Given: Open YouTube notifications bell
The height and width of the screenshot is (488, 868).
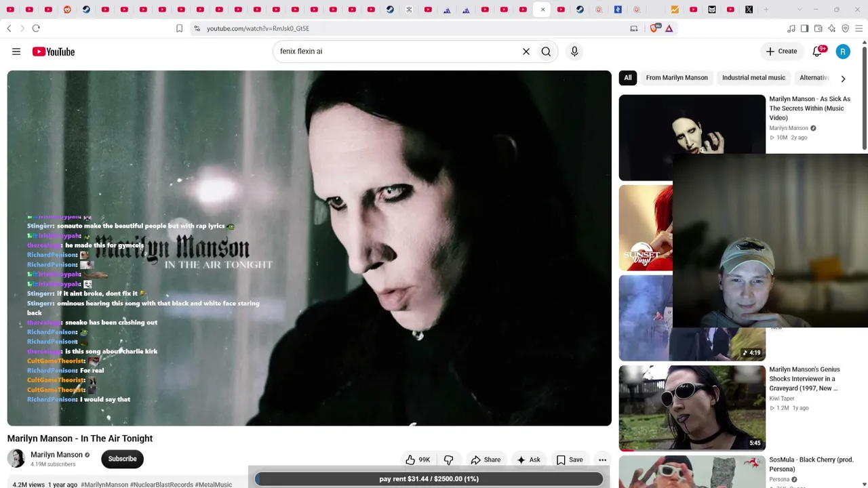Looking at the screenshot, I should tap(818, 52).
